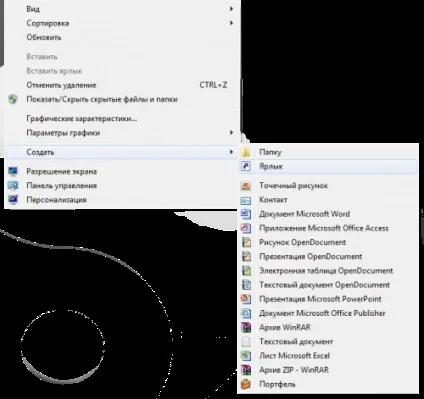Expand the Сортировка submenu arrow
The width and height of the screenshot is (424, 399).
pos(231,23)
